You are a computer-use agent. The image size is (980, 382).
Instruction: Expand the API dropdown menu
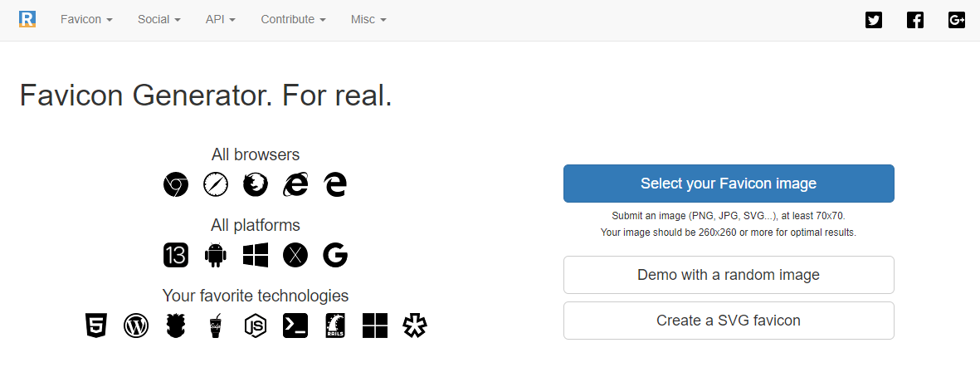221,19
